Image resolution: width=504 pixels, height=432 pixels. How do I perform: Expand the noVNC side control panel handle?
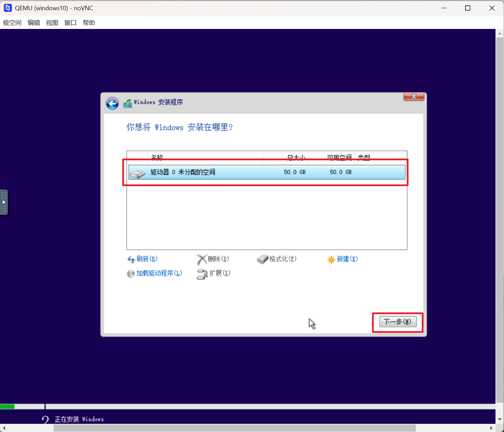pyautogui.click(x=4, y=202)
